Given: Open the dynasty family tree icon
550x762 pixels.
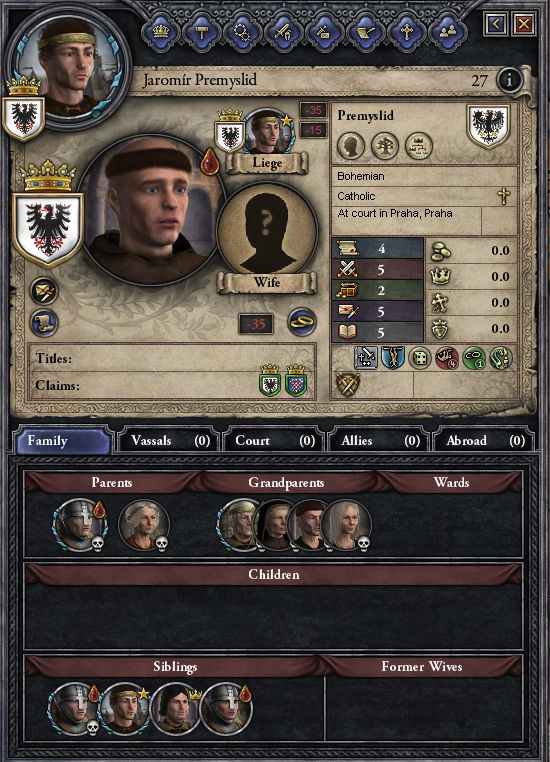Looking at the screenshot, I should 385,145.
